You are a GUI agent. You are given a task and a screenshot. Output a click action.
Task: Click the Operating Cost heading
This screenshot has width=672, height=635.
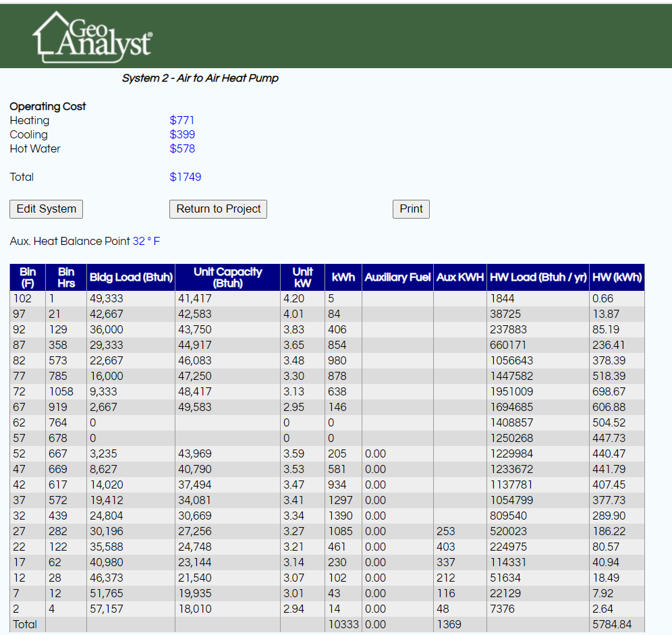click(48, 107)
